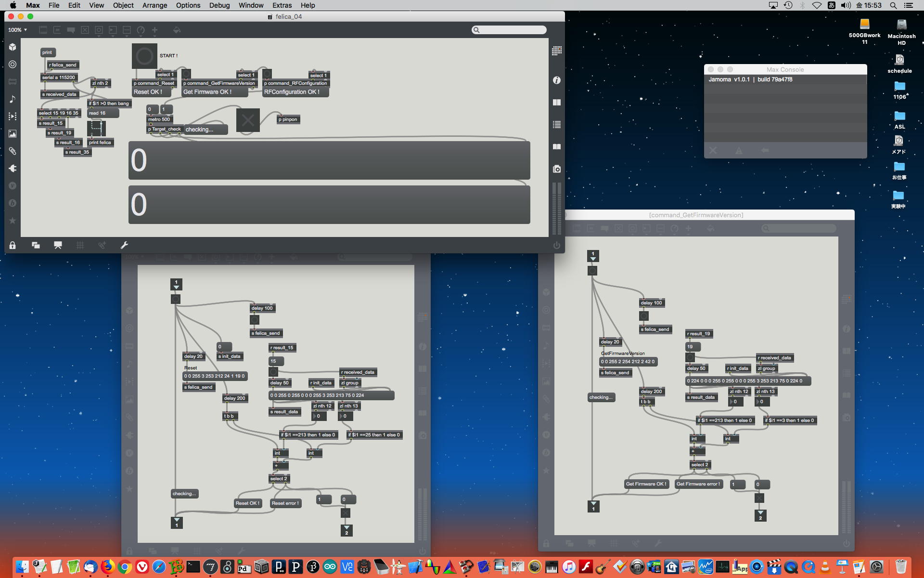Image resolution: width=924 pixels, height=578 pixels.
Task: Expand the dial object toolbar dropdown
Action: pyautogui.click(x=141, y=30)
